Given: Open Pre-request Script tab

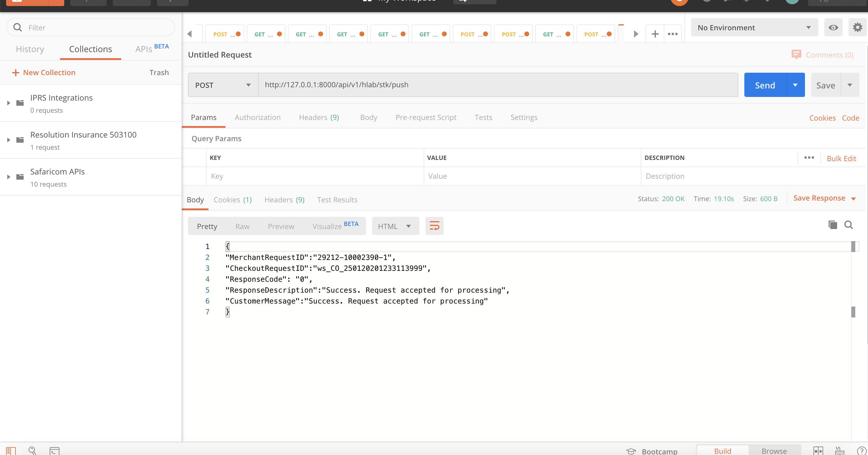Looking at the screenshot, I should click(426, 117).
